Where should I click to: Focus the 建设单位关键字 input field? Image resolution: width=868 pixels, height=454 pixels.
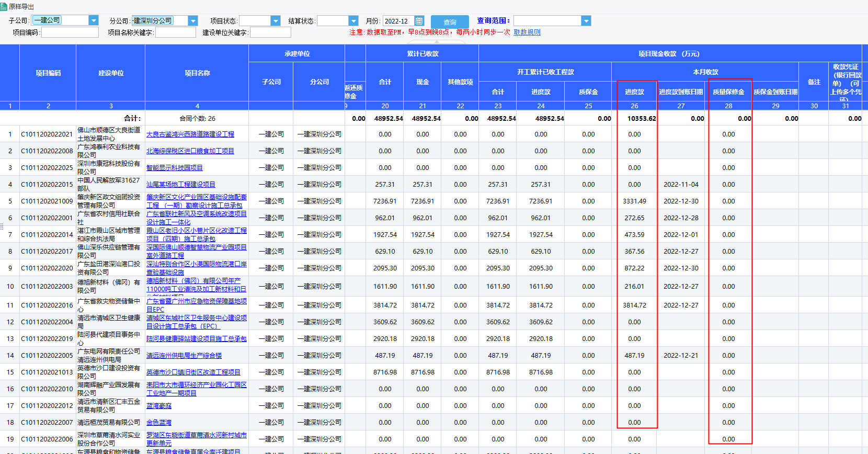pos(270,32)
